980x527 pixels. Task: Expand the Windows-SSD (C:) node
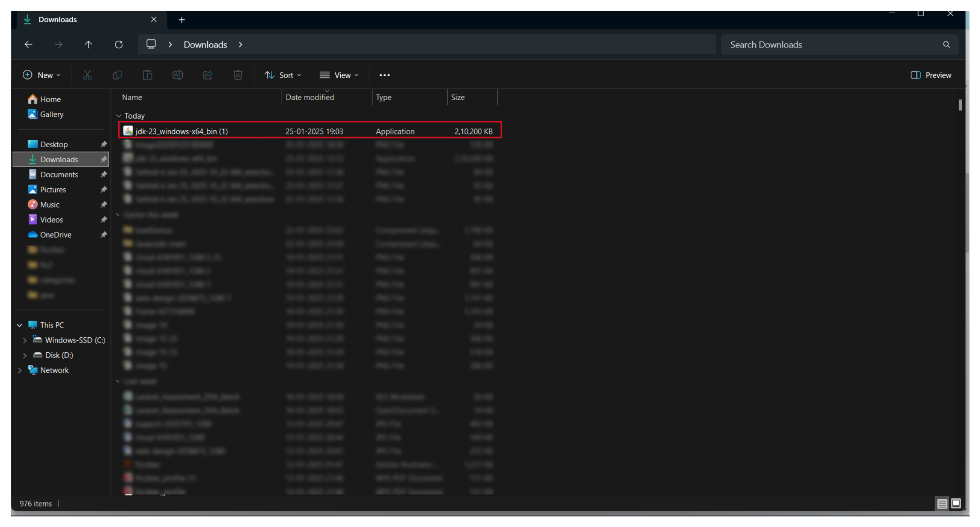[x=25, y=340]
